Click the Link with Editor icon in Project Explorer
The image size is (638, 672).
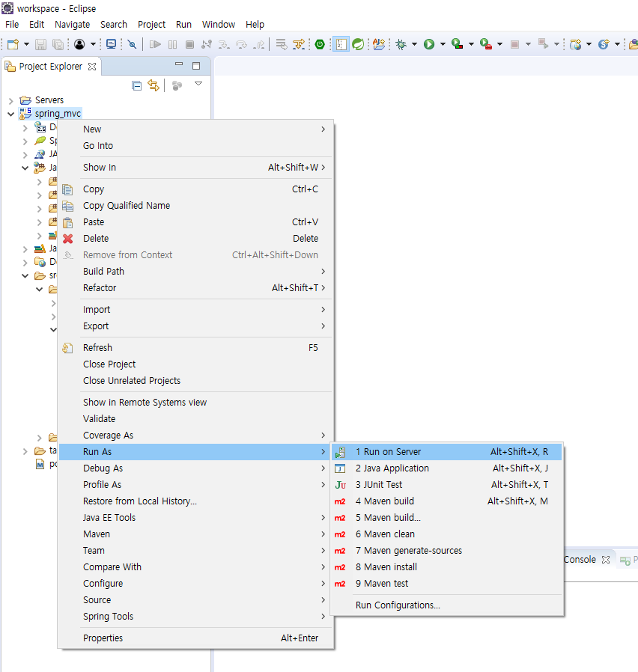pyautogui.click(x=154, y=85)
